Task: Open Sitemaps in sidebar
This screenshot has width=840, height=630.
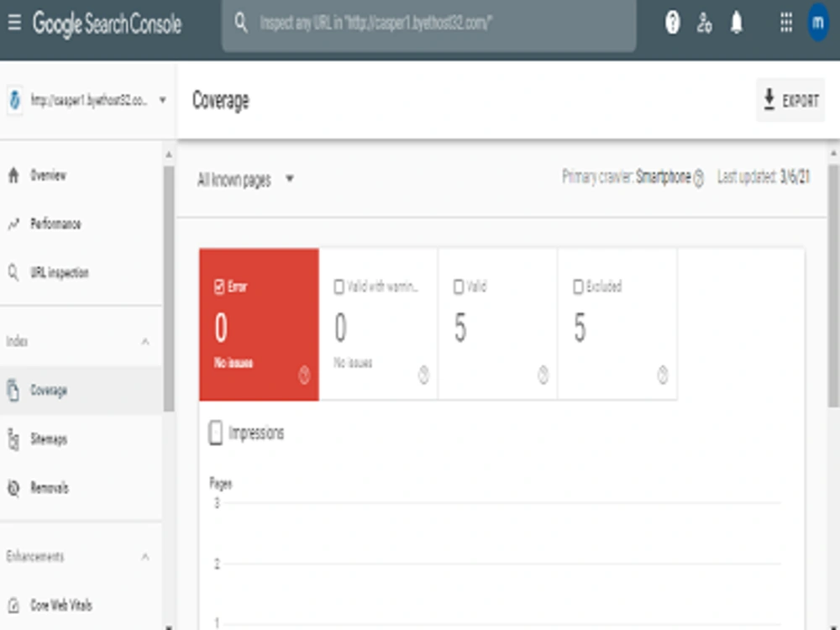Action: pyautogui.click(x=81, y=439)
